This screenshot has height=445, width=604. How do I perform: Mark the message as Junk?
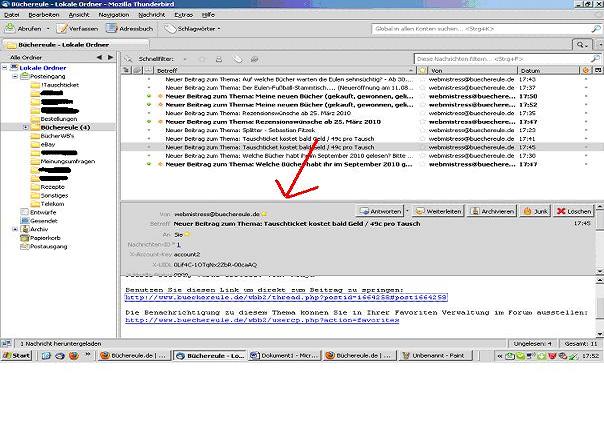point(535,212)
